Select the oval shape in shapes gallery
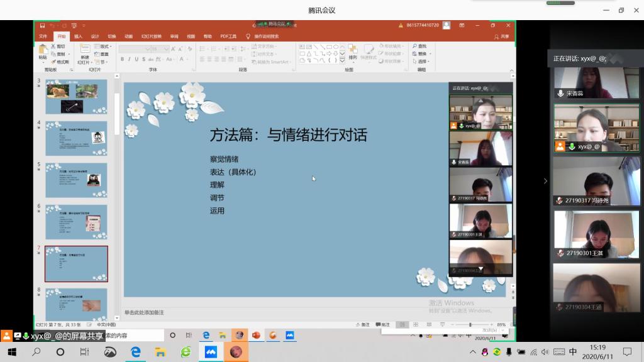Image resolution: width=644 pixels, height=362 pixels. click(x=336, y=47)
